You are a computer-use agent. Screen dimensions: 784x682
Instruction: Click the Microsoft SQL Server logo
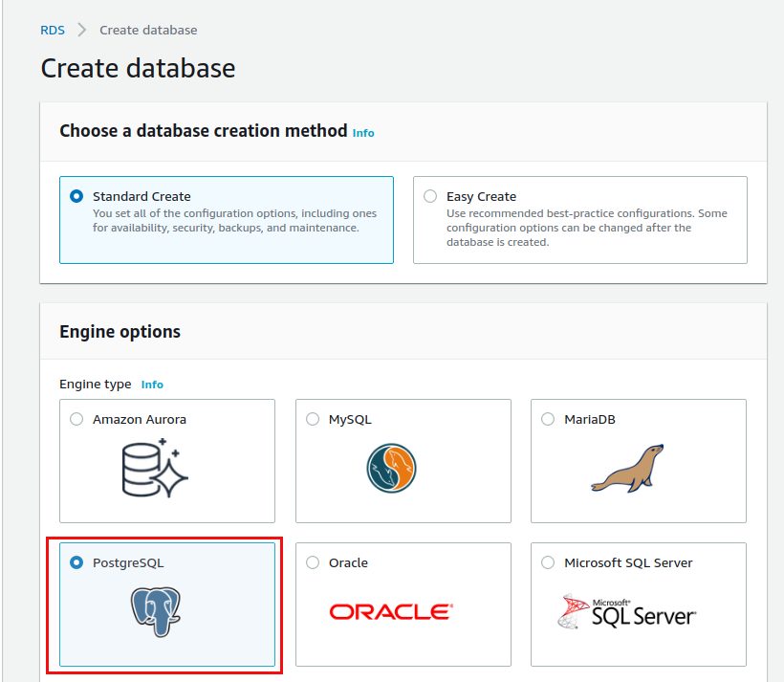tap(626, 611)
